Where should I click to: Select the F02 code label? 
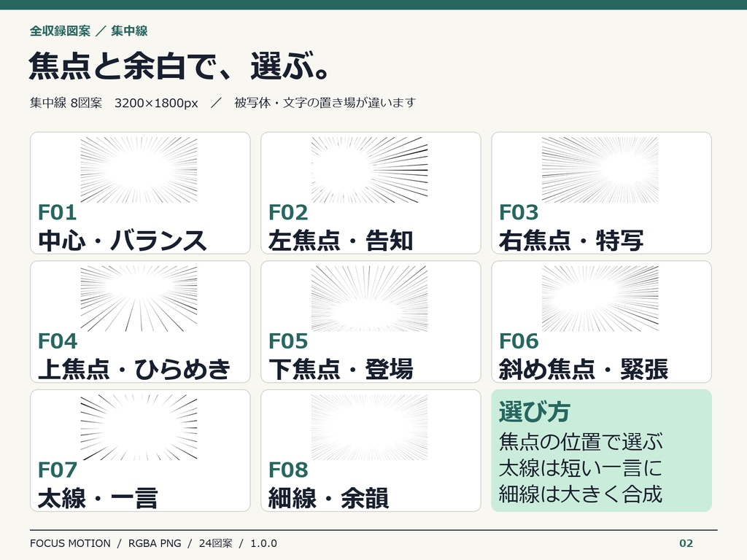point(287,212)
